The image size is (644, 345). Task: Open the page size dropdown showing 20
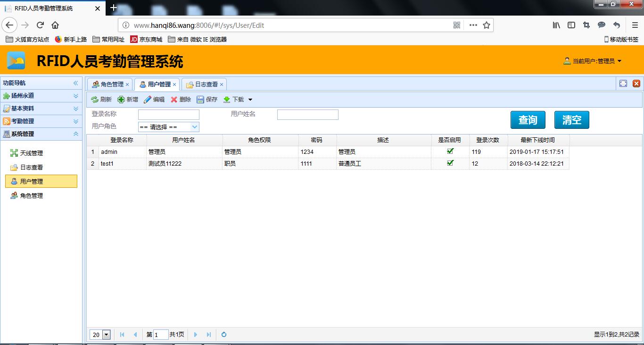106,335
